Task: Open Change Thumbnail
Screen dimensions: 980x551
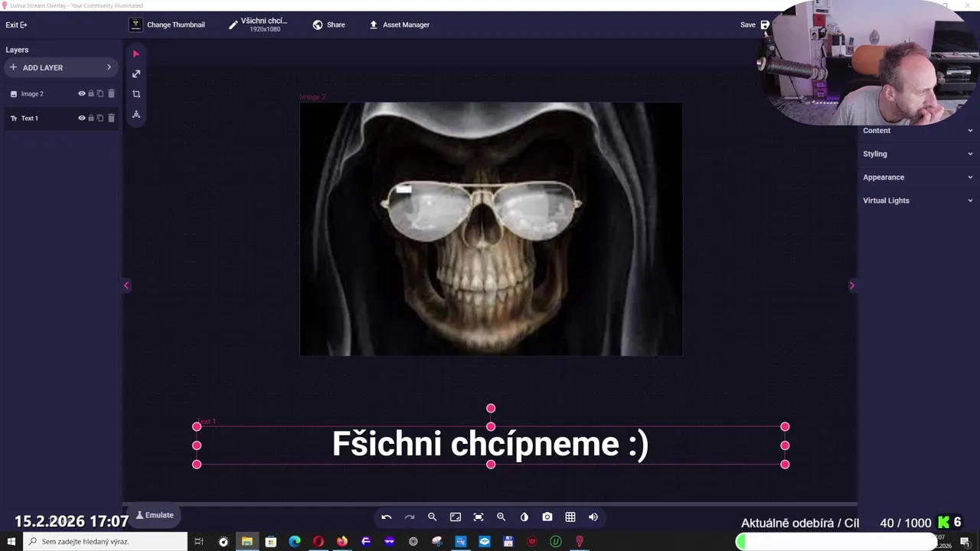Action: pos(167,24)
